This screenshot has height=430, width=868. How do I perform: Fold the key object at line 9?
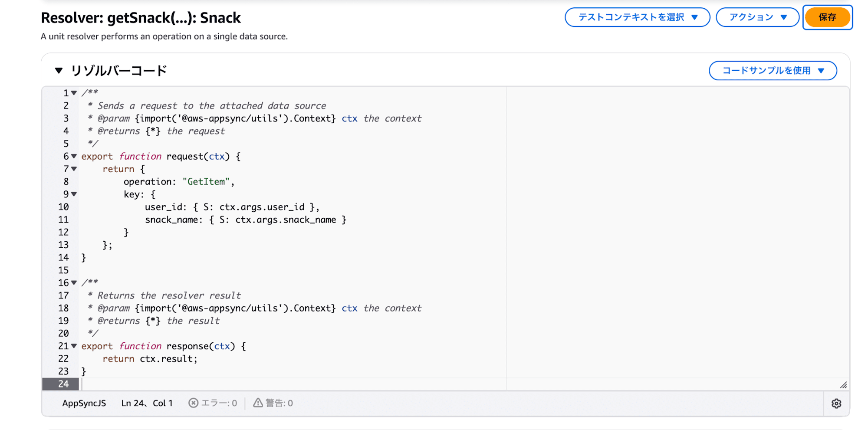click(x=74, y=194)
